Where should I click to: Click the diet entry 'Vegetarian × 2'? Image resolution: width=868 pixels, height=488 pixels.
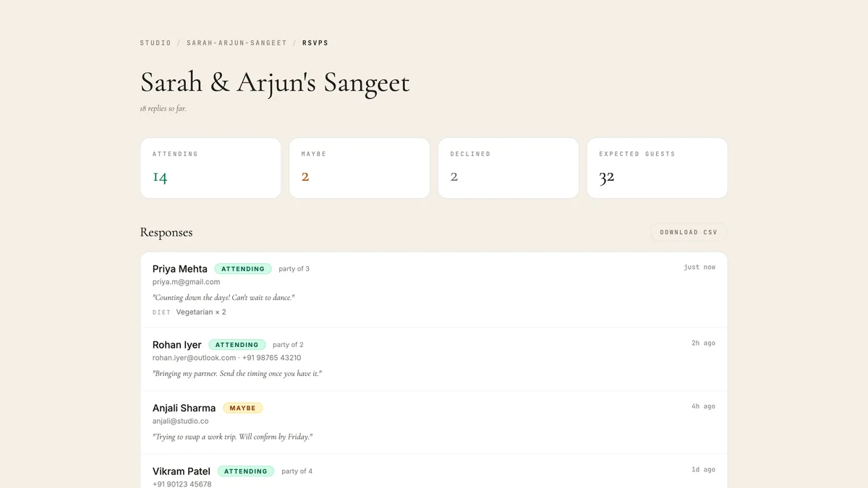click(201, 312)
